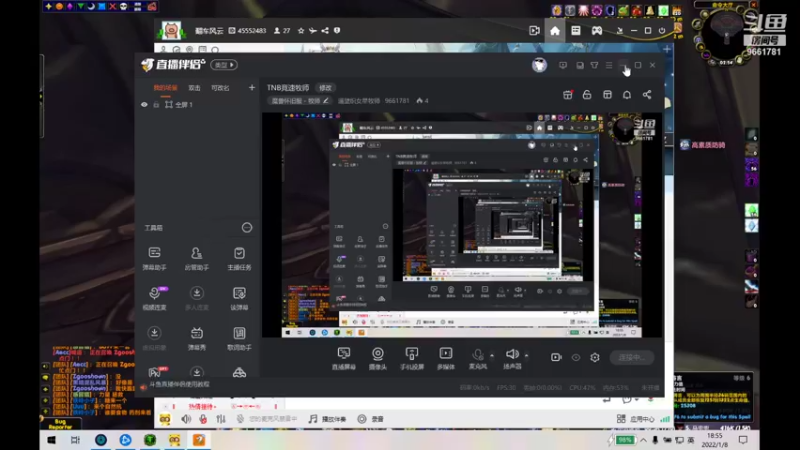
Task: Switch to the first scene tab
Action: tap(165, 88)
